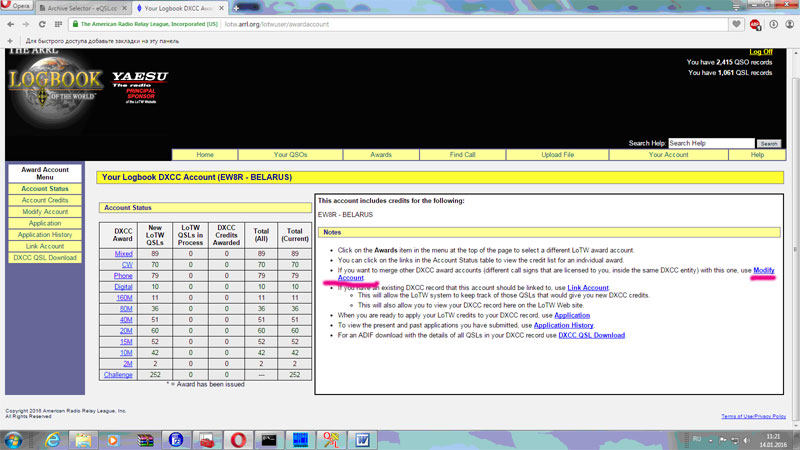Open Internet Explorer from the taskbar
The height and width of the screenshot is (450, 800).
point(52,439)
